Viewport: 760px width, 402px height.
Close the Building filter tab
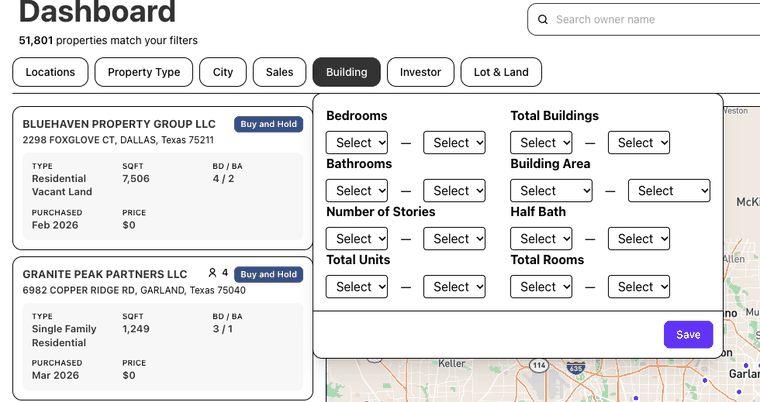pyautogui.click(x=347, y=72)
